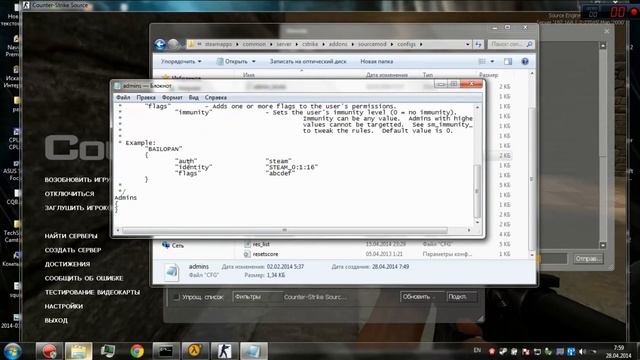Image resolution: width=640 pixels, height=360 pixels.
Task: Click Найти серверы in game menu
Action: [71, 236]
